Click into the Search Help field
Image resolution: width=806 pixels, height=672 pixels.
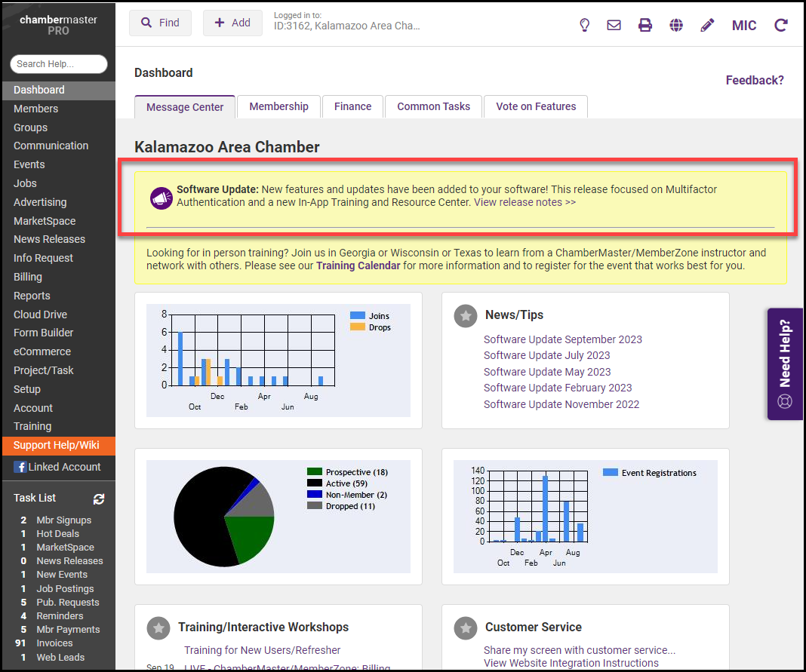pyautogui.click(x=59, y=64)
